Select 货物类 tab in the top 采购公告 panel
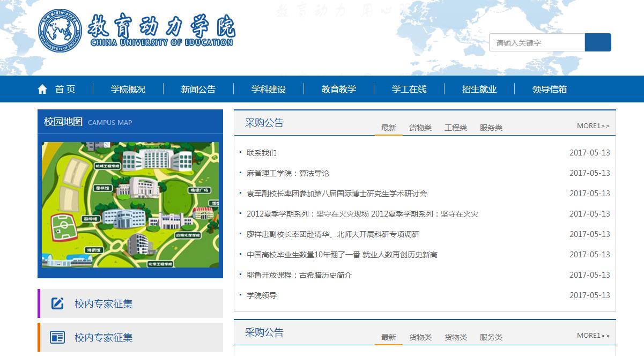644x356 pixels. click(420, 128)
